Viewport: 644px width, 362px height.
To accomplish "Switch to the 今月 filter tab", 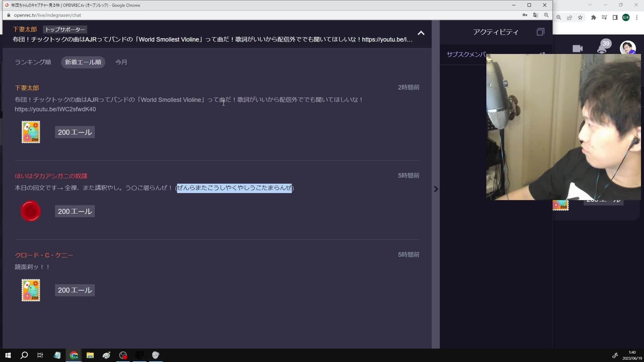I will pyautogui.click(x=121, y=62).
